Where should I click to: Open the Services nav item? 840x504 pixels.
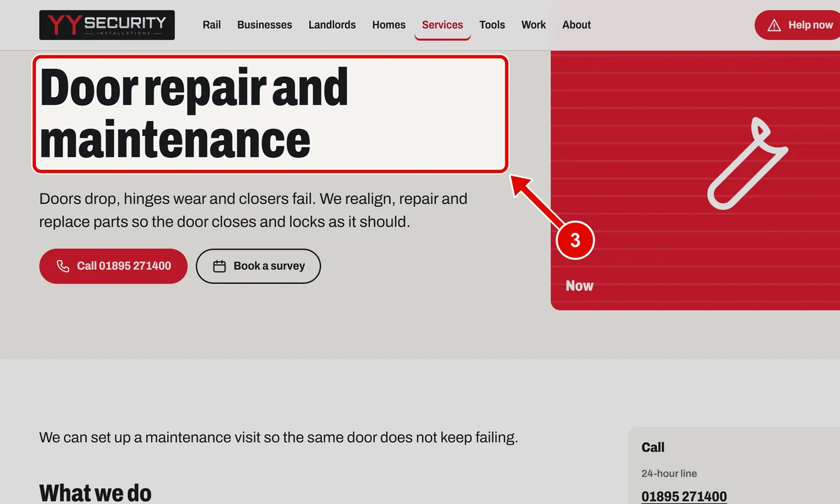point(442,25)
